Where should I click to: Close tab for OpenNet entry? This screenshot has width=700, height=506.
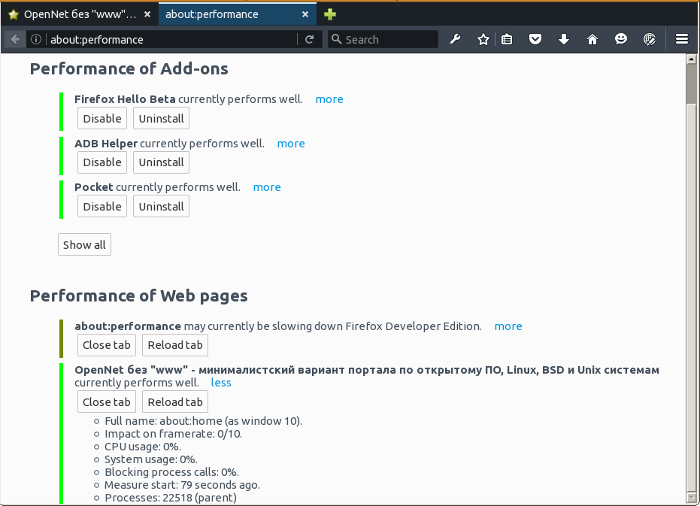point(106,402)
